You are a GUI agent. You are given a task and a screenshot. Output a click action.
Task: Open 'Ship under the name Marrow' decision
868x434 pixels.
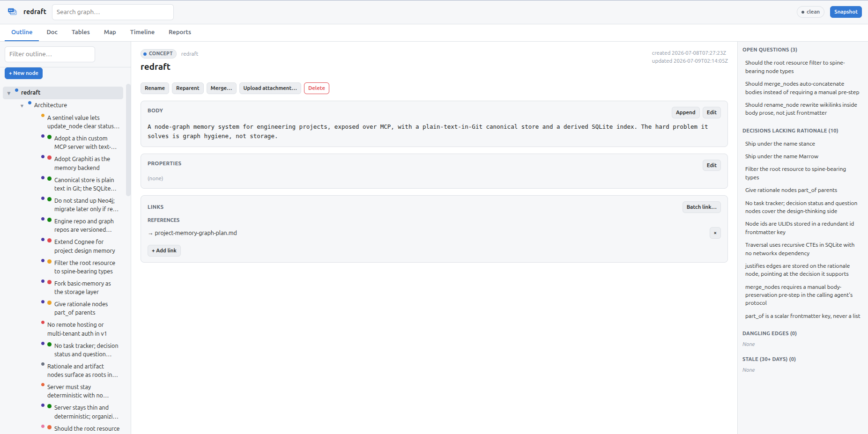point(782,156)
